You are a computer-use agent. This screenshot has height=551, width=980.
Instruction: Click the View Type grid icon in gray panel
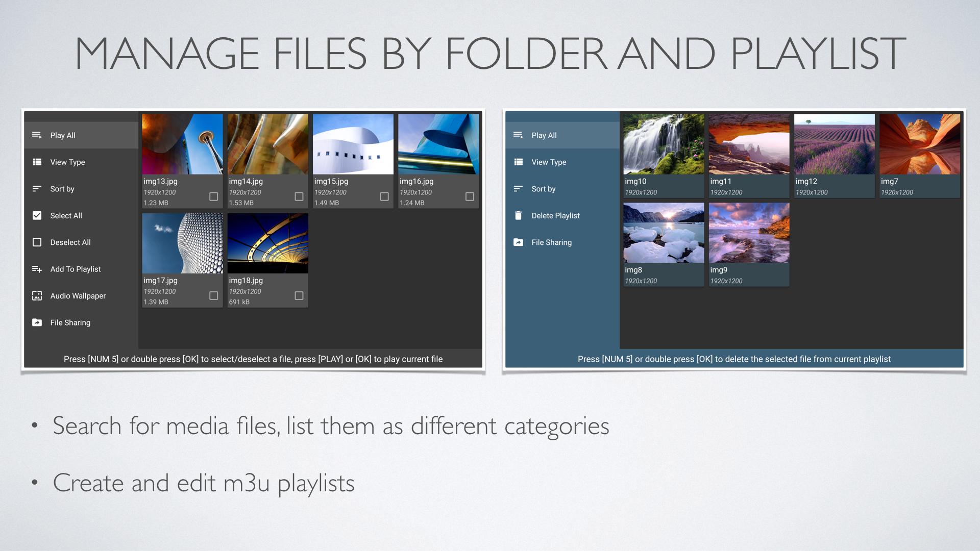point(37,162)
